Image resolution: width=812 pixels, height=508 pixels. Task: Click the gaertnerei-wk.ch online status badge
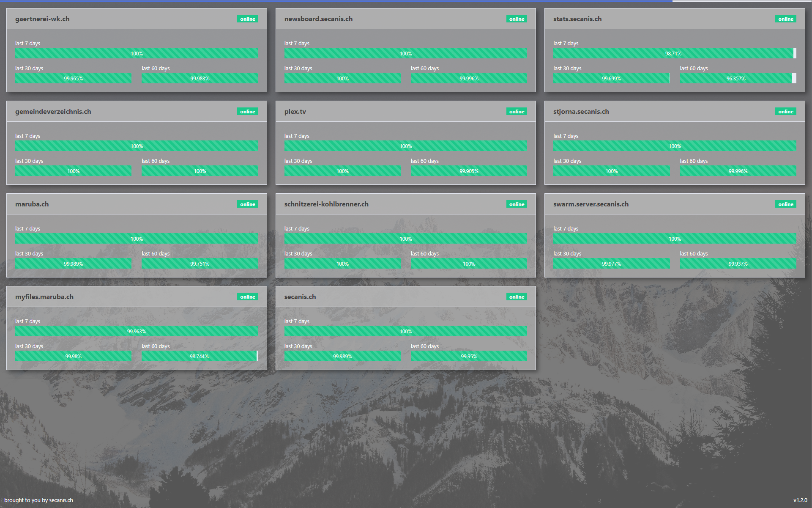(247, 19)
